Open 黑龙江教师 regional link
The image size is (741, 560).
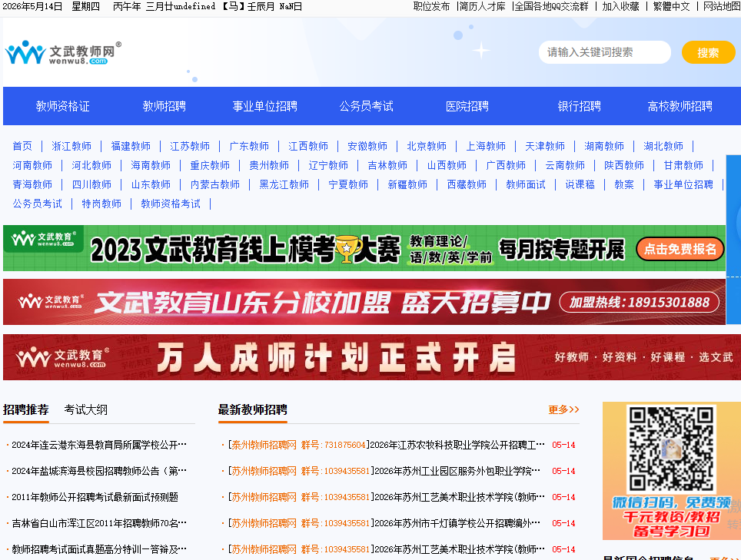pos(284,184)
